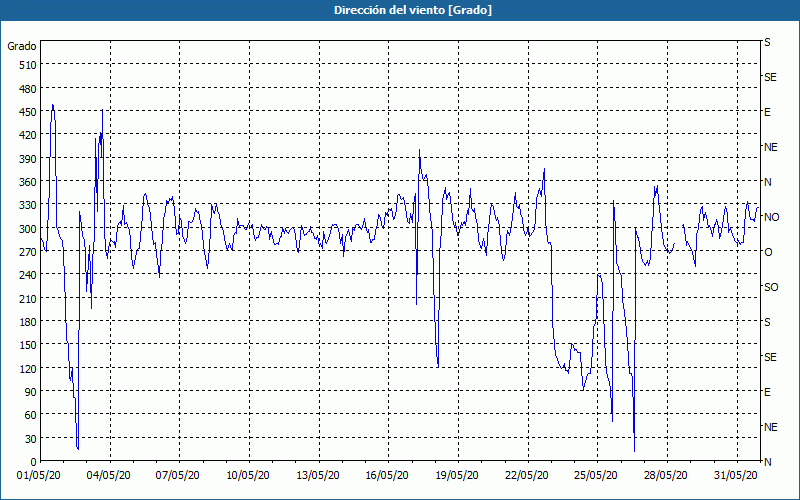Select the E compass label level with 90

click(x=767, y=392)
